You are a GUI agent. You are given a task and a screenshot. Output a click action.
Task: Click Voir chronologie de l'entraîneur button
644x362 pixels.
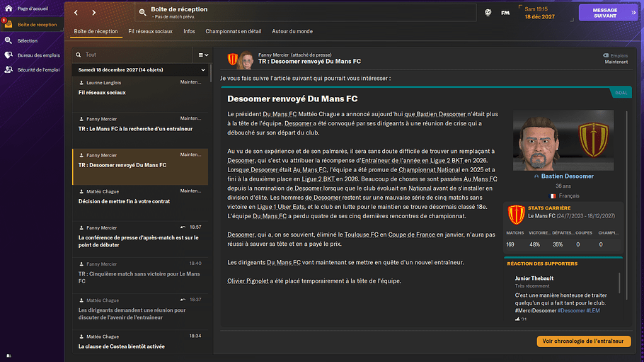click(x=583, y=341)
